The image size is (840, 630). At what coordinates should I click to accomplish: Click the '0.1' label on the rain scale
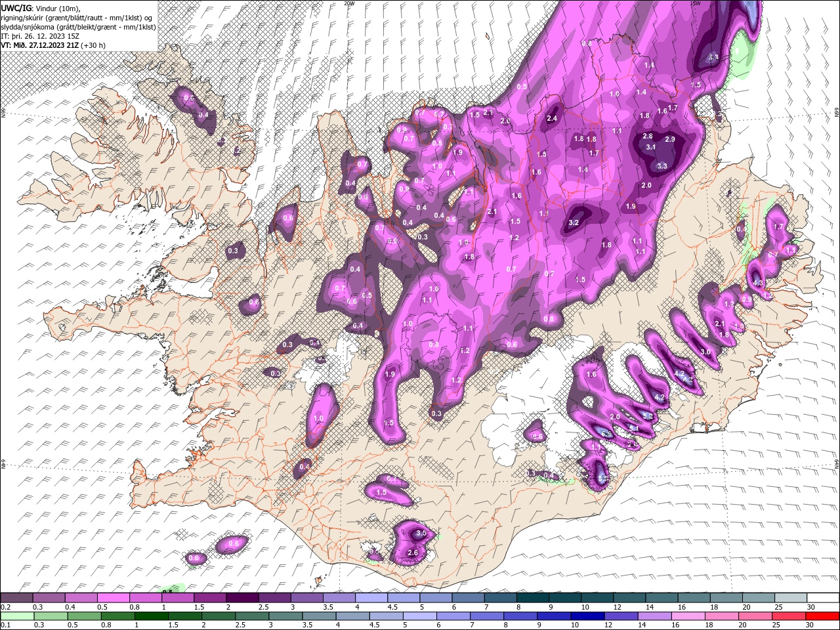[5, 625]
